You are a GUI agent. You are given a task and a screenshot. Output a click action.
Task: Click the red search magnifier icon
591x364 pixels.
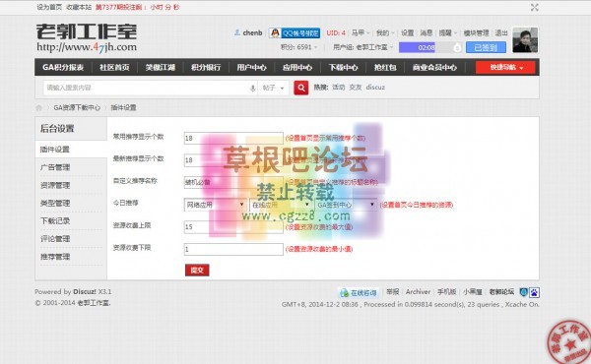(x=300, y=88)
